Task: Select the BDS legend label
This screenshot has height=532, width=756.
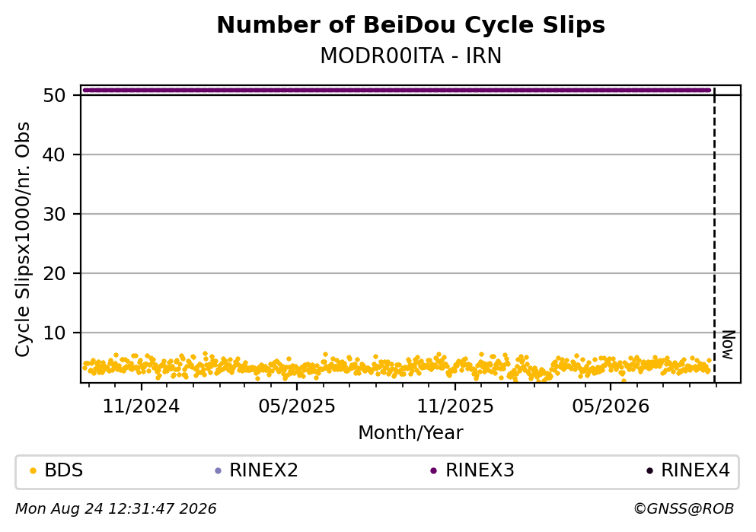Action: click(64, 470)
